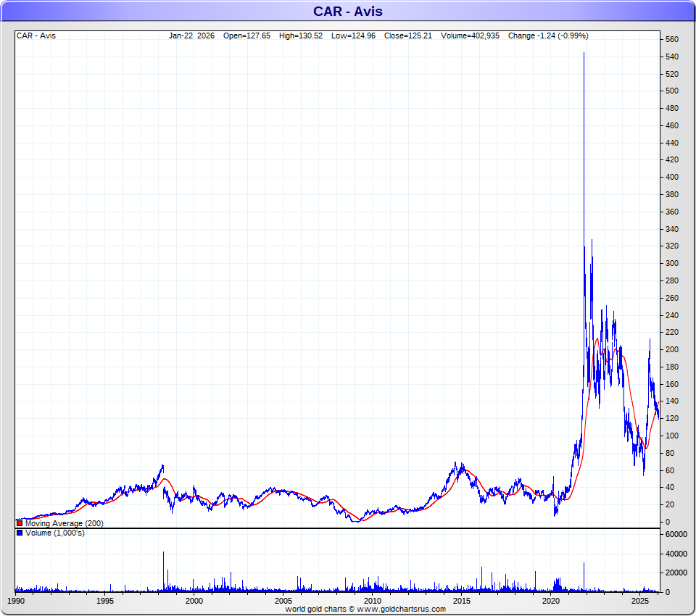The height and width of the screenshot is (616, 696).
Task: Click the 'CAR - Avis' chart title
Action: pyautogui.click(x=347, y=11)
